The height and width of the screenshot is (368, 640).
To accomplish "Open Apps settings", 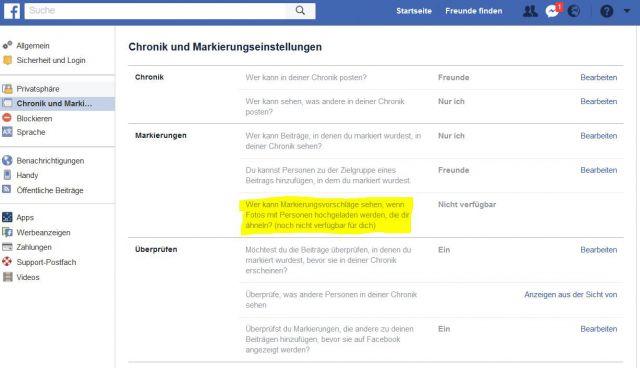I will (x=25, y=217).
